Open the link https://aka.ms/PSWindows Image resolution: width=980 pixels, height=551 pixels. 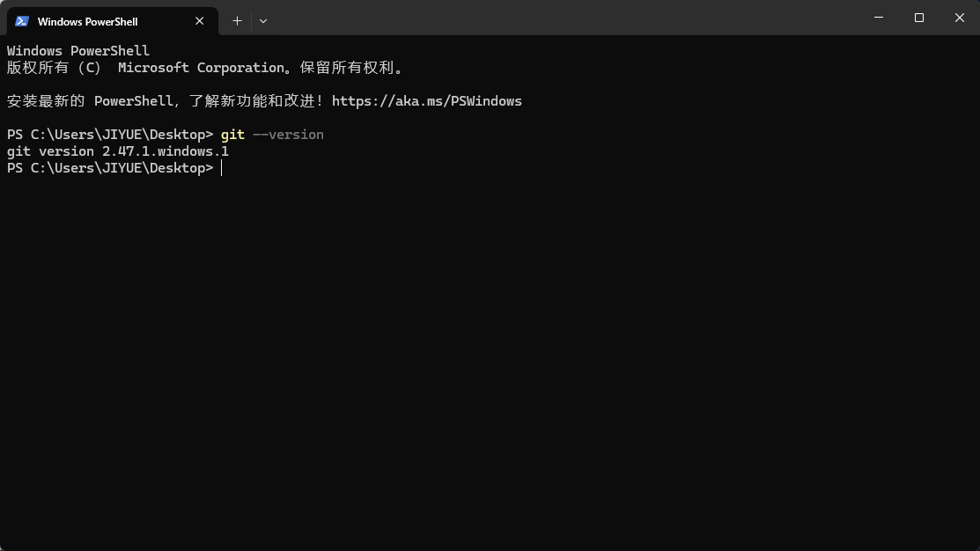point(426,100)
